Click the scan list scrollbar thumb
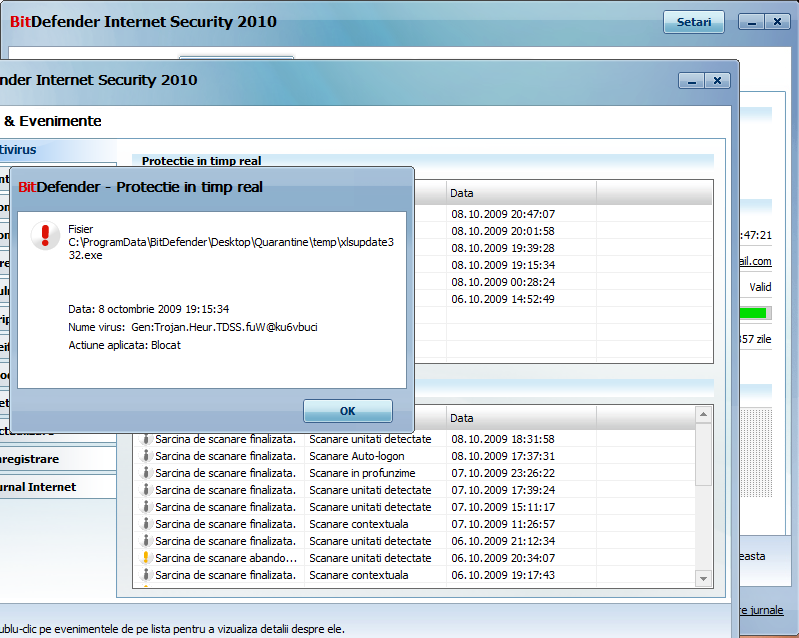 point(703,454)
